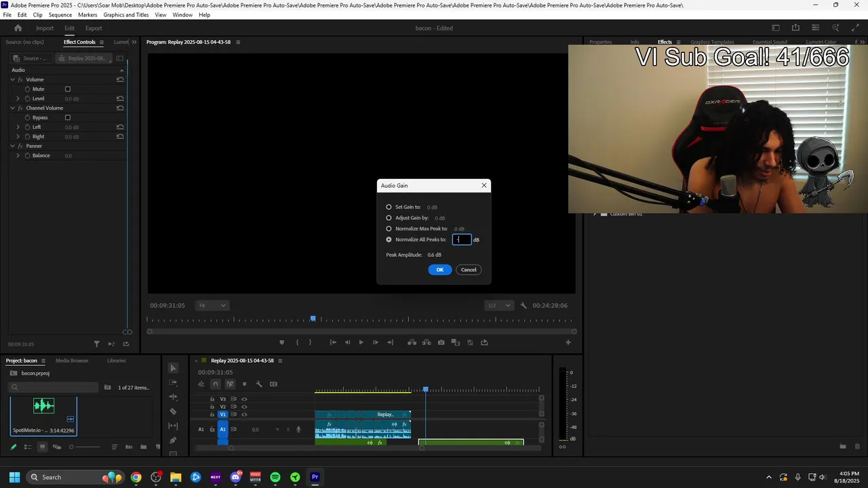Open the Markers menu

pos(87,15)
